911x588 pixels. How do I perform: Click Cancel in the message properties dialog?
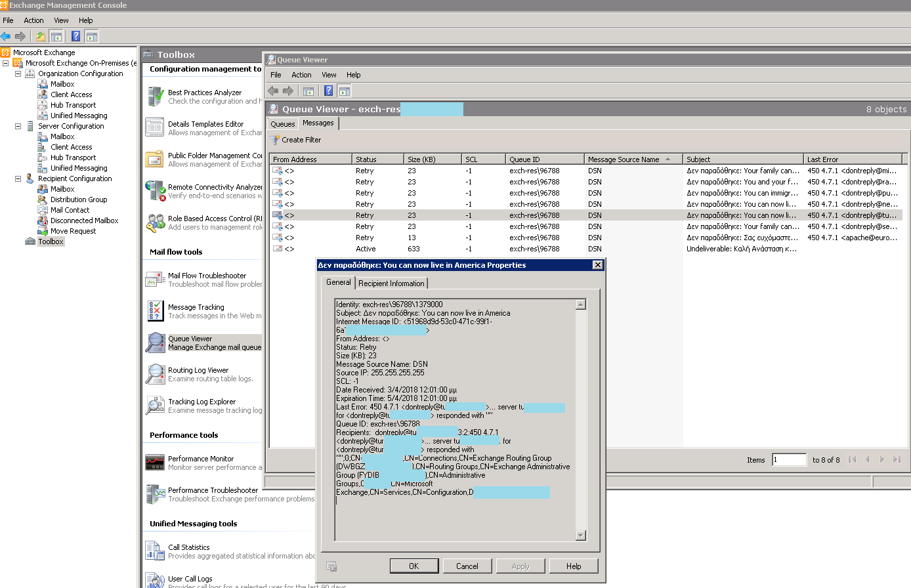click(467, 565)
